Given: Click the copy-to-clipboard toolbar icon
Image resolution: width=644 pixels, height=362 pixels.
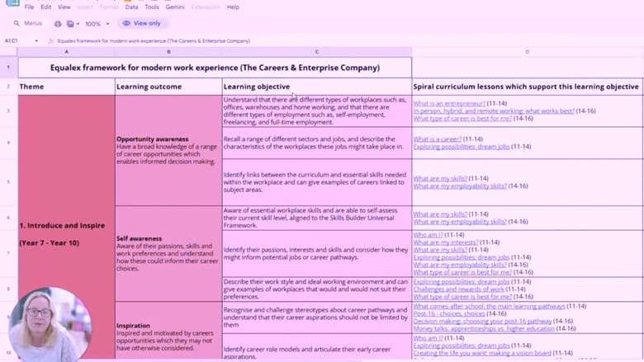Looking at the screenshot, I should coord(70,24).
